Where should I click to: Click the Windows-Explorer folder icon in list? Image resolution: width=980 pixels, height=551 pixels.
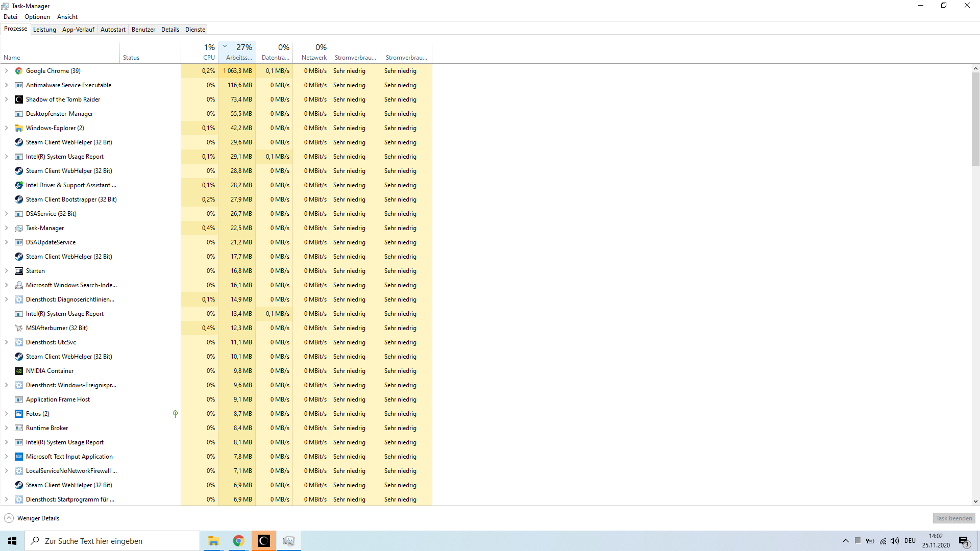coord(19,128)
